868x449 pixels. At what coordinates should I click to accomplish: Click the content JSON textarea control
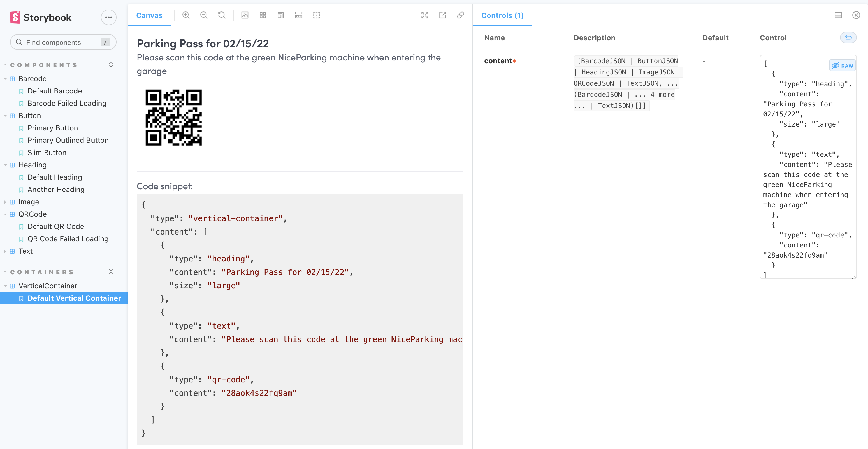pos(808,167)
